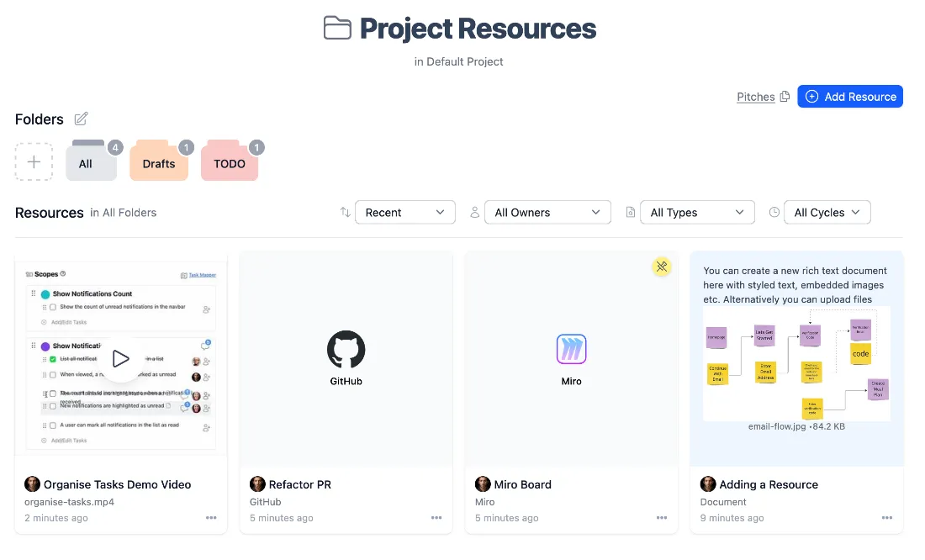
Task: Click the document type filter icon
Action: click(630, 213)
